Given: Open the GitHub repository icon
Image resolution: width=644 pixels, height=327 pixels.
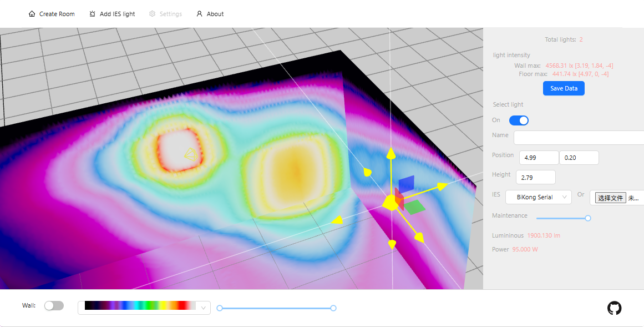Looking at the screenshot, I should (615, 308).
